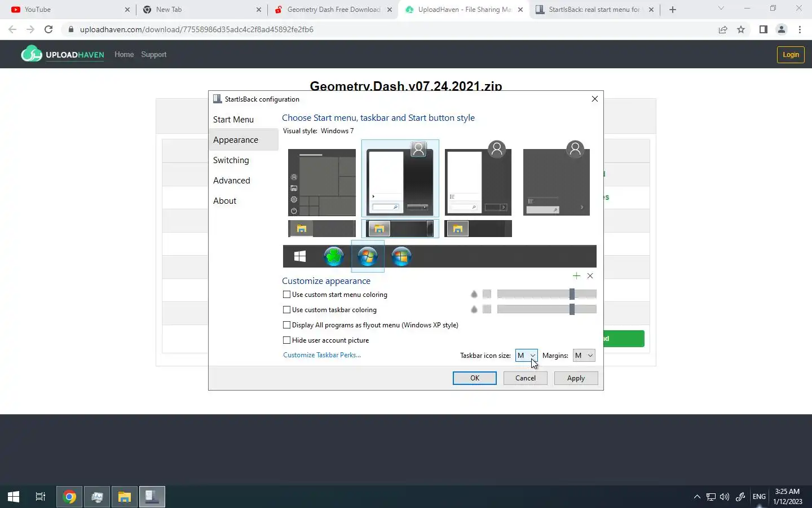Open the Windows Start button on taskbar
Viewport: 812px width, 508px height.
[x=14, y=497]
